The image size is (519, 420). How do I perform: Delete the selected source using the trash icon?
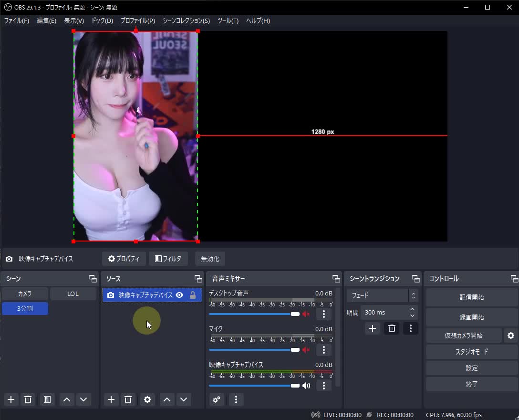click(x=128, y=399)
